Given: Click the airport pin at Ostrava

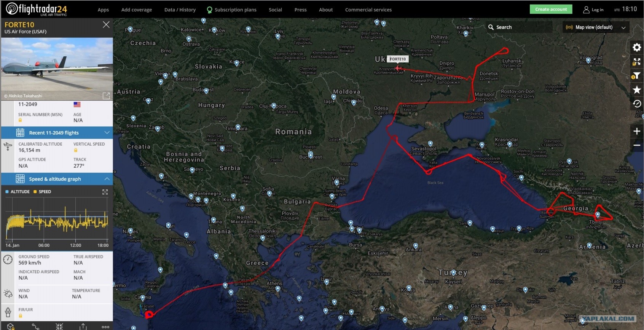Looking at the screenshot, I should (189, 39).
